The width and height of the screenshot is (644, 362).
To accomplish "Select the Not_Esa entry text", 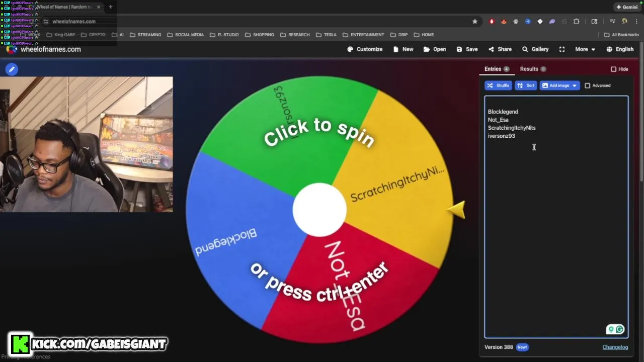I will 498,120.
